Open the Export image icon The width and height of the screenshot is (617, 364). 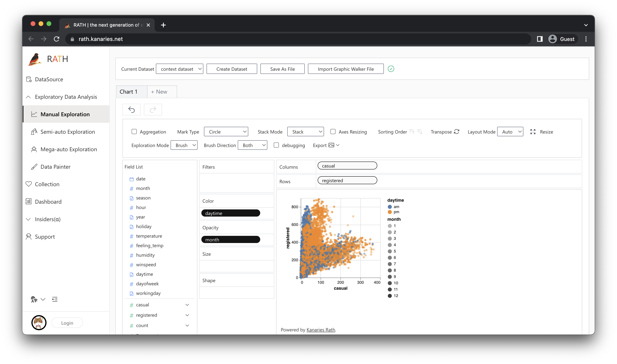[x=331, y=145]
